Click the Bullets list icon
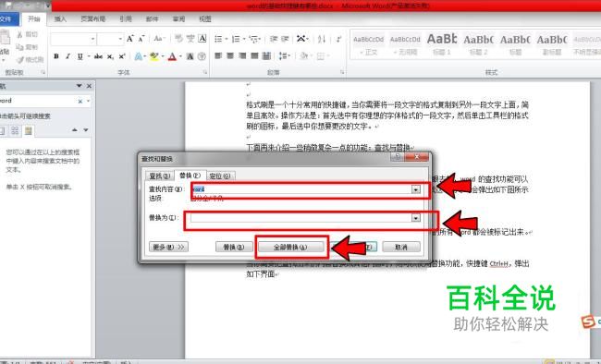This screenshot has height=364, width=601. [218, 39]
